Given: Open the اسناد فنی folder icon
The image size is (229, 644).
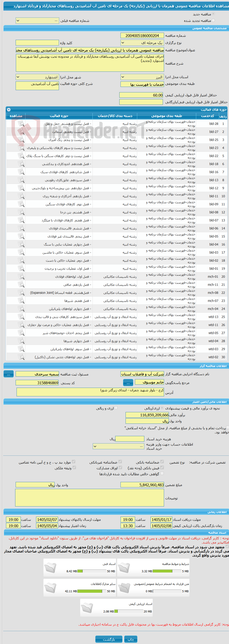Looking at the screenshot, I should click(50, 567).
